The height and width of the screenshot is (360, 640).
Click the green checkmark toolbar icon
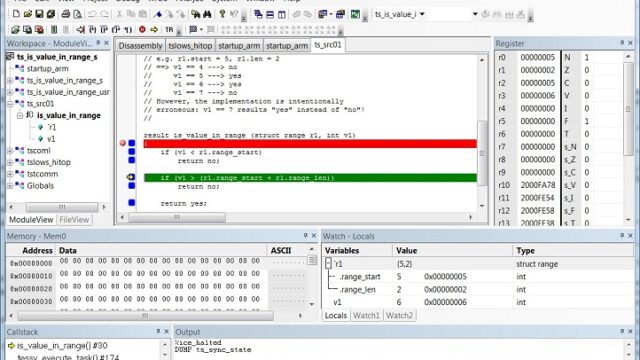point(355,14)
